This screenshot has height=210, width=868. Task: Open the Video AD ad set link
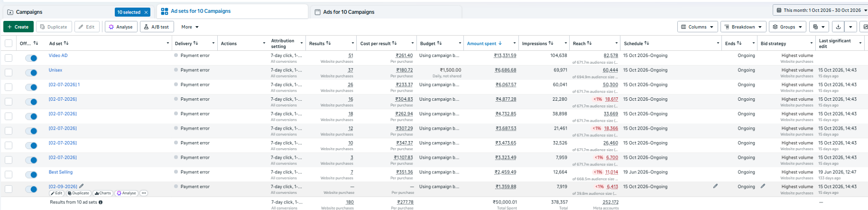coord(58,56)
